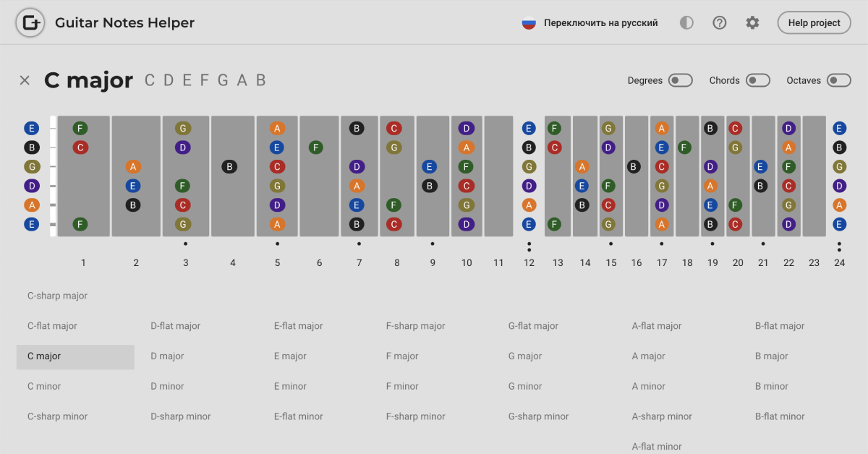This screenshot has height=454, width=868.
Task: Enable the Degrees toggle
Action: tap(680, 80)
